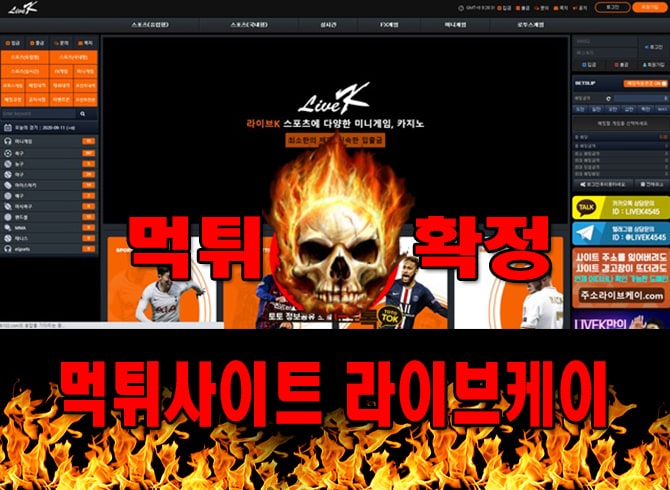The image size is (670, 490).
Task: Click the MAX quick-amount button in the betslip
Action: [661, 109]
